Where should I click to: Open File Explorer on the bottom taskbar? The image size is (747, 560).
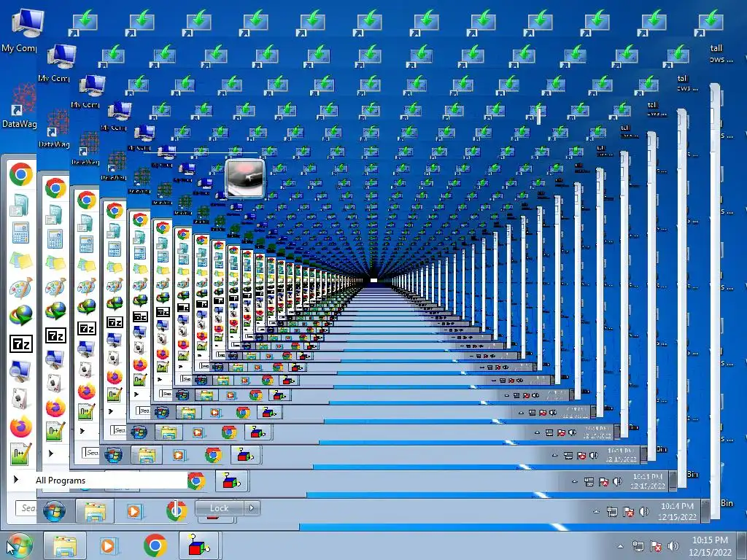[65, 546]
